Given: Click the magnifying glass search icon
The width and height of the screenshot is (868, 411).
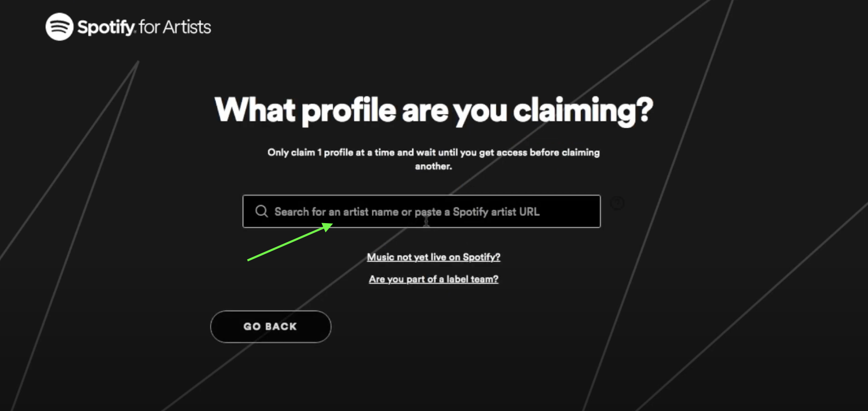Looking at the screenshot, I should click(262, 211).
